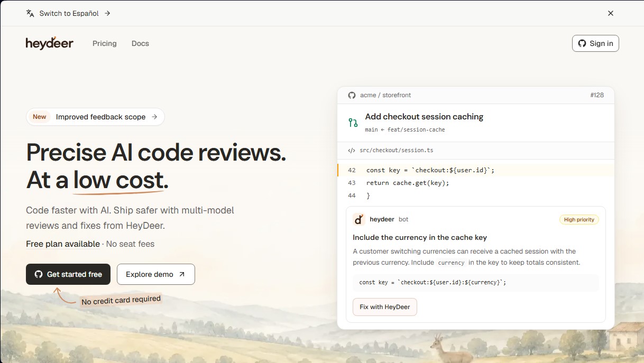The image size is (644, 363).
Task: Click the inline currency code token
Action: (451, 263)
